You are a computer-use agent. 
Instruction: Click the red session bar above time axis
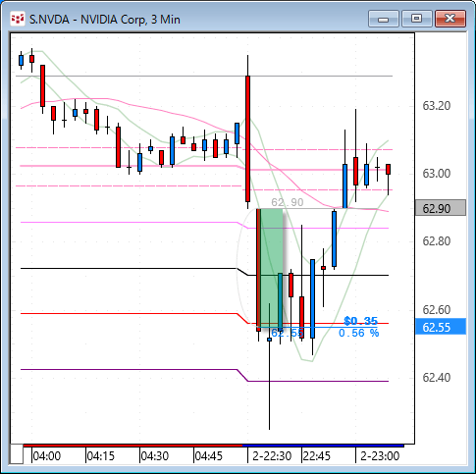point(132,446)
